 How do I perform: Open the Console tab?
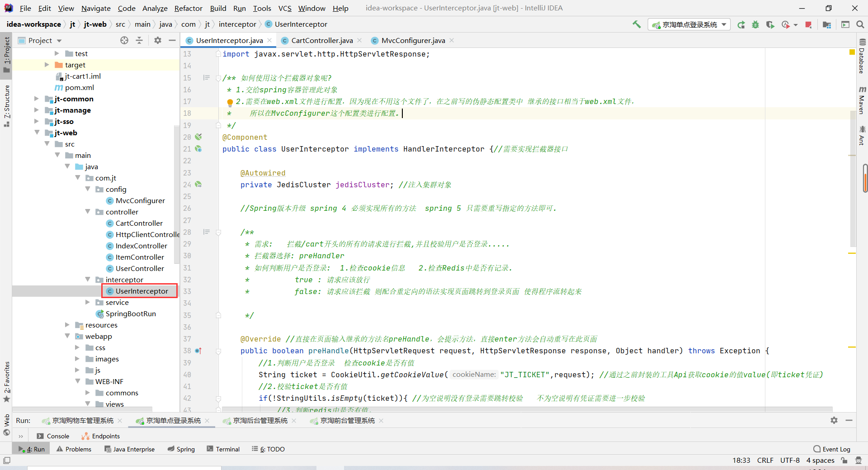[53, 436]
